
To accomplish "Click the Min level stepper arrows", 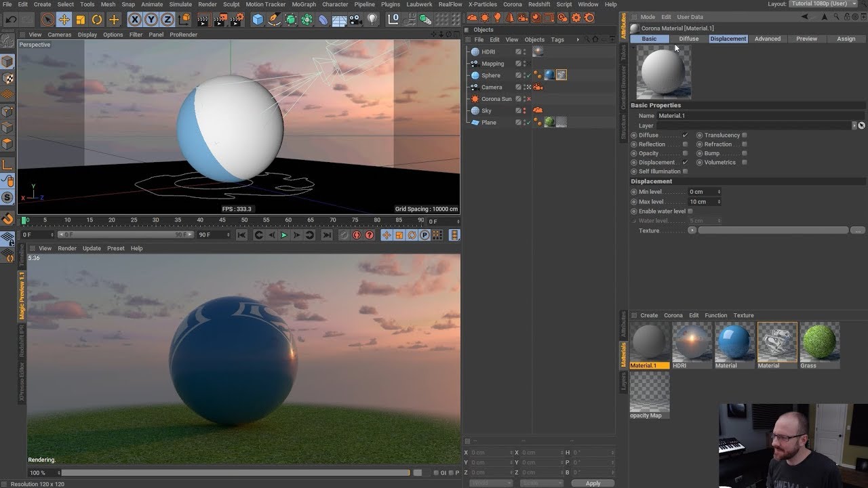I will click(x=719, y=192).
